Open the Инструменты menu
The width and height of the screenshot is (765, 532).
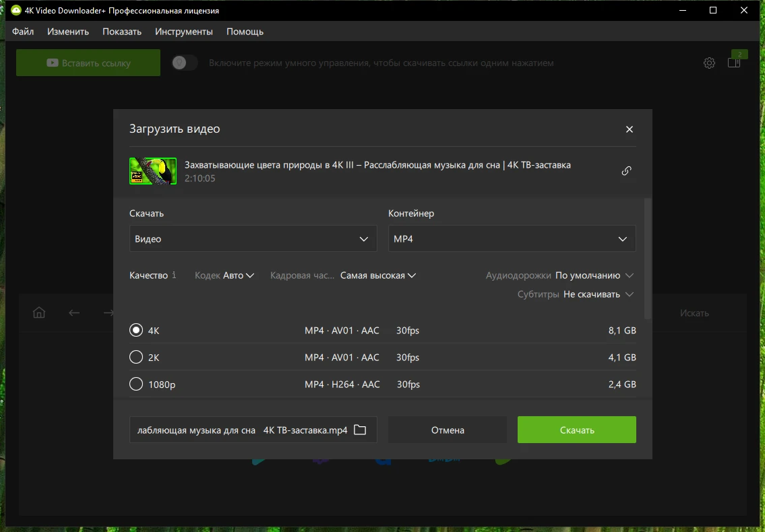(183, 32)
